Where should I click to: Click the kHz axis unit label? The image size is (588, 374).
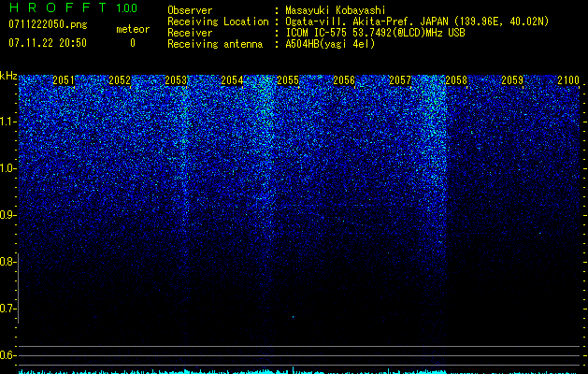tap(8, 76)
